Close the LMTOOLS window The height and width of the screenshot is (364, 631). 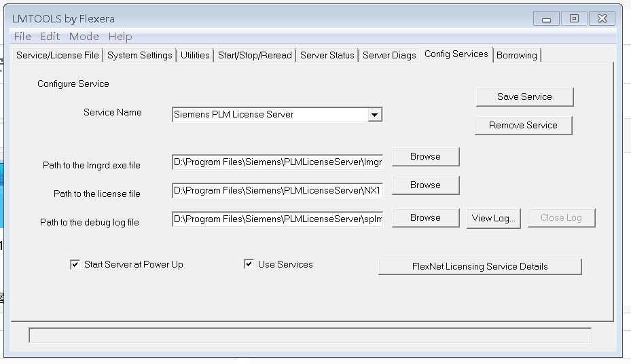pos(602,19)
